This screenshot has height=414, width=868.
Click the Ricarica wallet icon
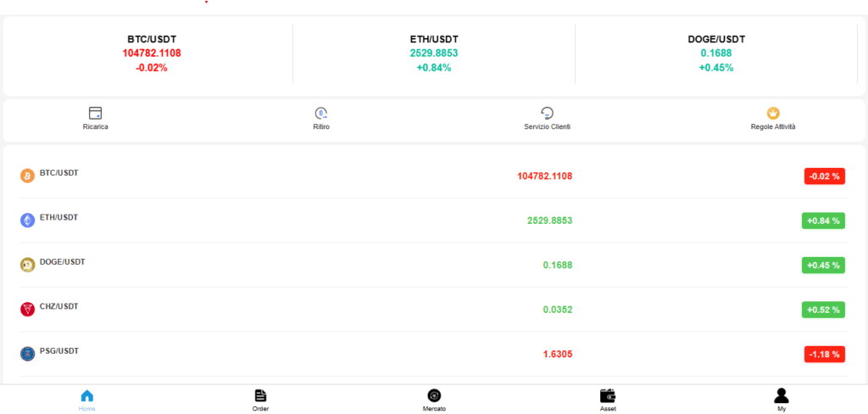[x=95, y=113]
